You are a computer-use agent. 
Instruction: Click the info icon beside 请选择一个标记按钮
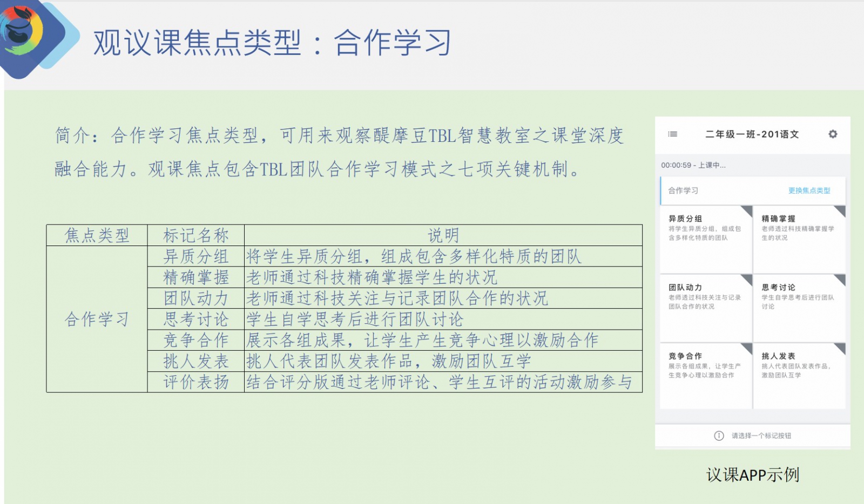pyautogui.click(x=719, y=436)
